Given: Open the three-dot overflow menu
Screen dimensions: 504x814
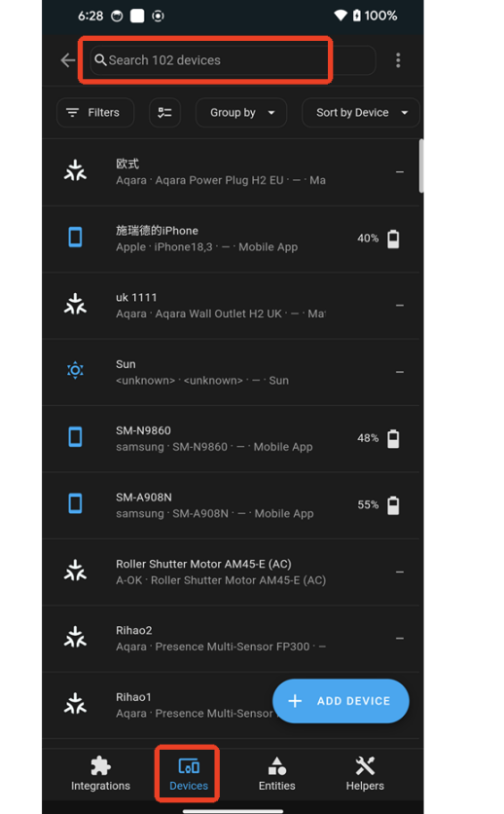Looking at the screenshot, I should (x=398, y=60).
